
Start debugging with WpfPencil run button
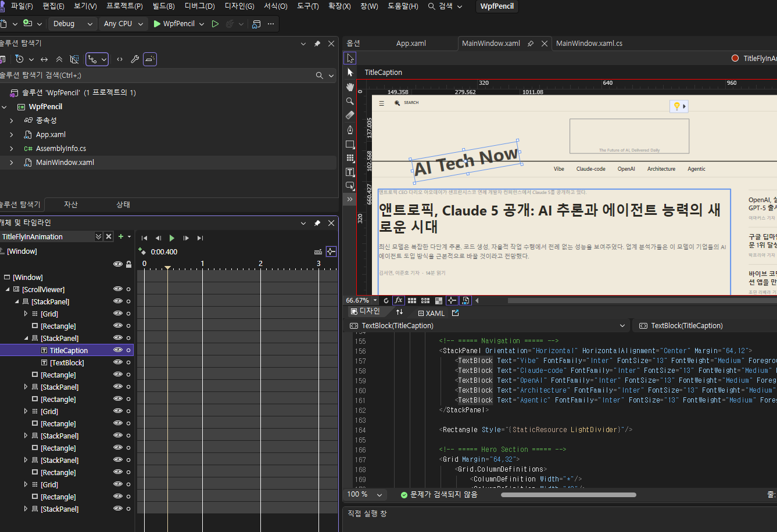coord(174,24)
